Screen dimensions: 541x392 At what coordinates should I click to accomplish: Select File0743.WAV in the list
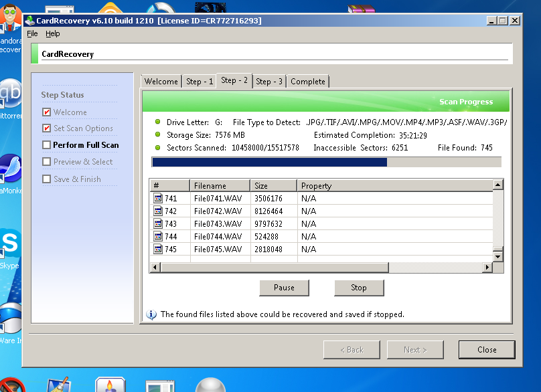tap(218, 223)
